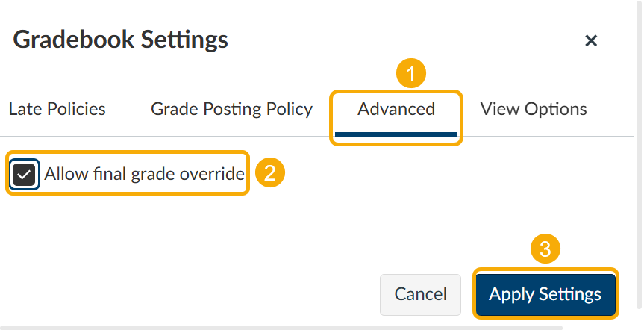Switch to Grade Posting Policy tab
644x330 pixels.
(x=231, y=109)
